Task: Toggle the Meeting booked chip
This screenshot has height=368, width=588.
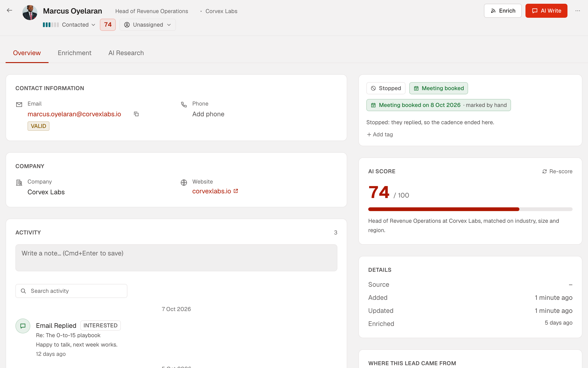Action: [438, 88]
